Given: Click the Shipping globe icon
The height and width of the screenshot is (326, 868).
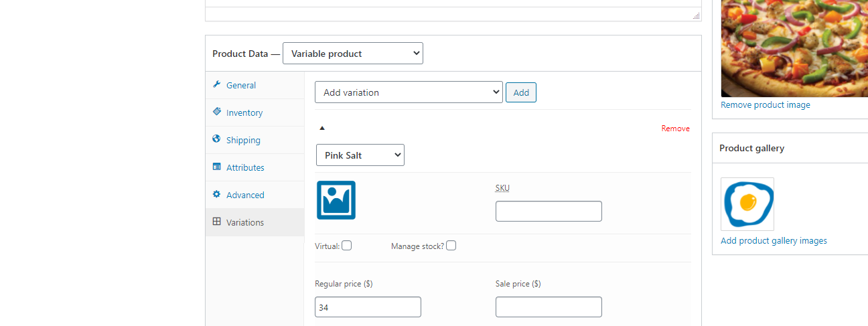Looking at the screenshot, I should pos(216,139).
